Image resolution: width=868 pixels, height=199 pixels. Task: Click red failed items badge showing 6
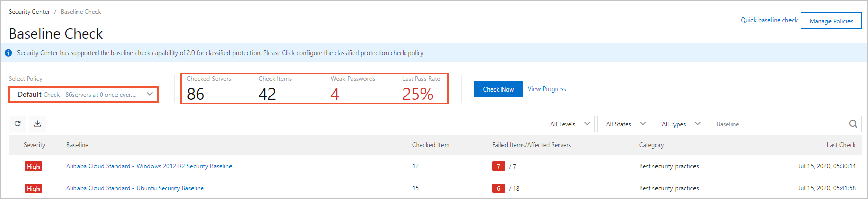(498, 188)
